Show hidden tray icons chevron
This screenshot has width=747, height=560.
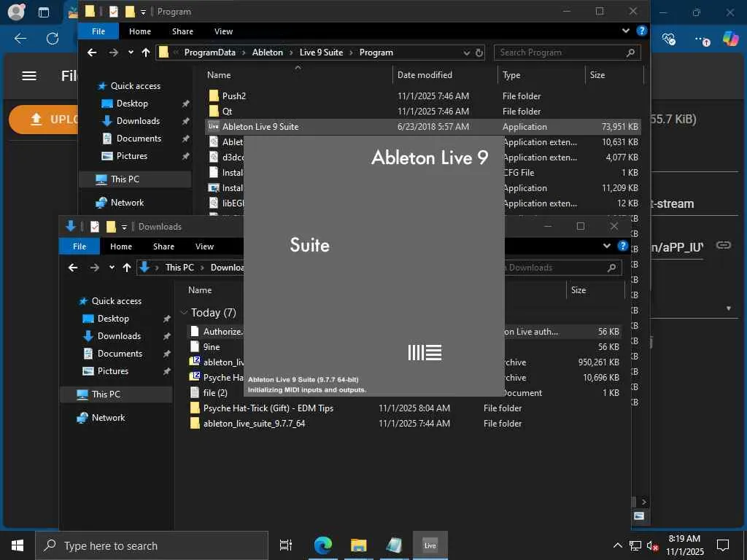617,545
